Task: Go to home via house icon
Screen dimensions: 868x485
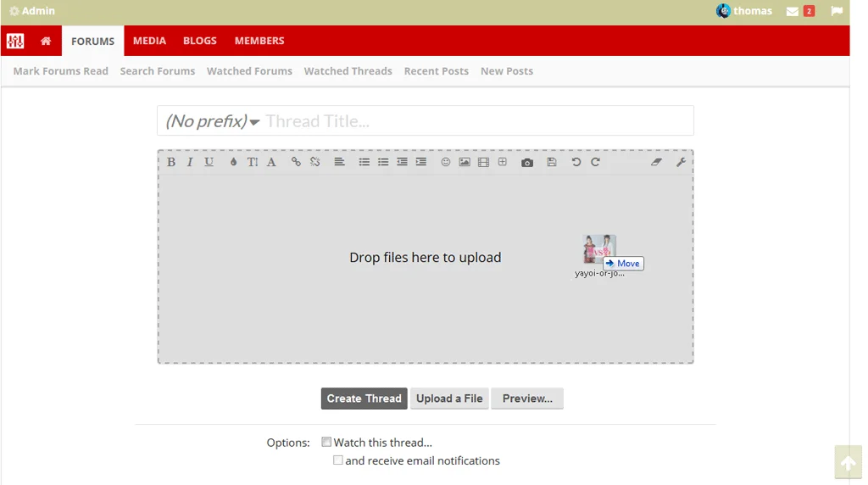Action: 46,41
